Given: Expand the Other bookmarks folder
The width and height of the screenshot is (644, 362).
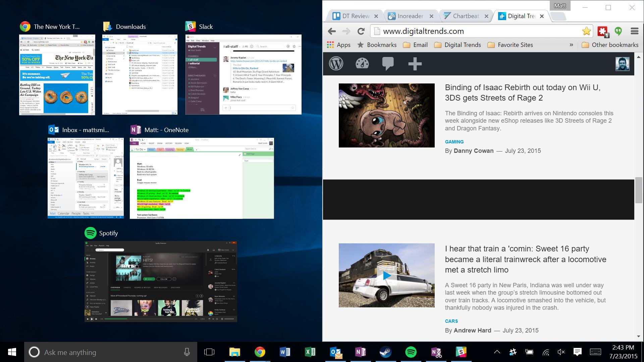Looking at the screenshot, I should [611, 45].
